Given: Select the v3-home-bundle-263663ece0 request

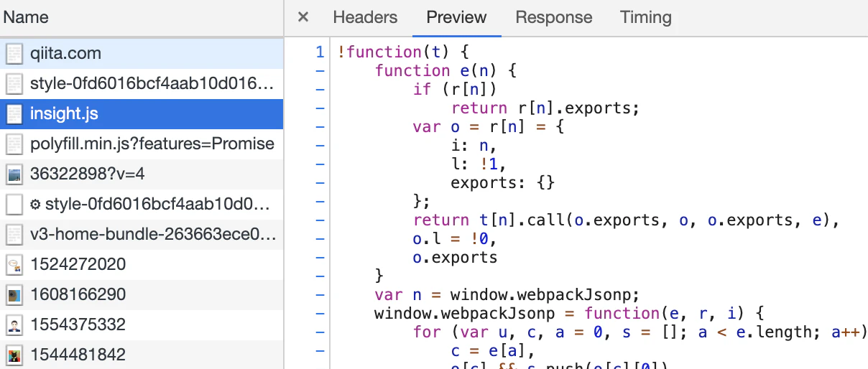Looking at the screenshot, I should pos(142,234).
